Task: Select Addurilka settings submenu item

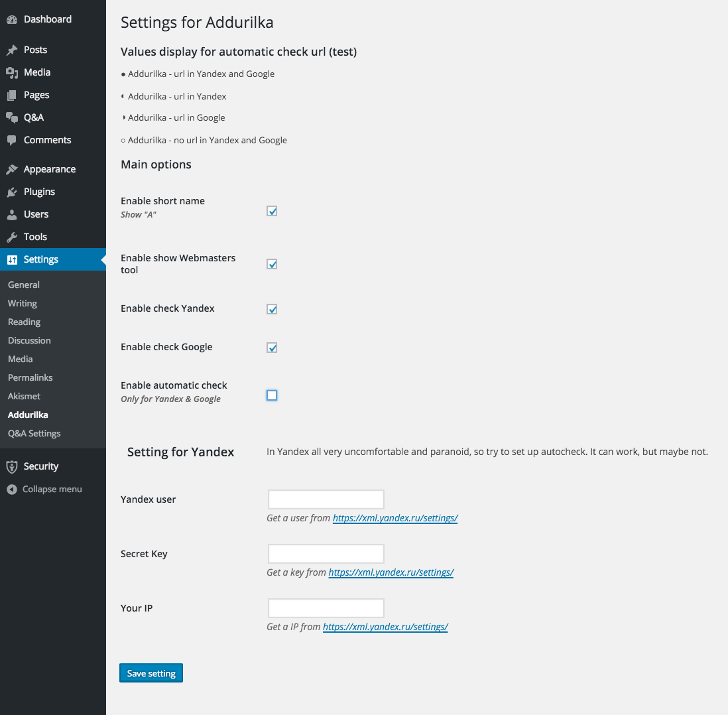Action: (28, 415)
